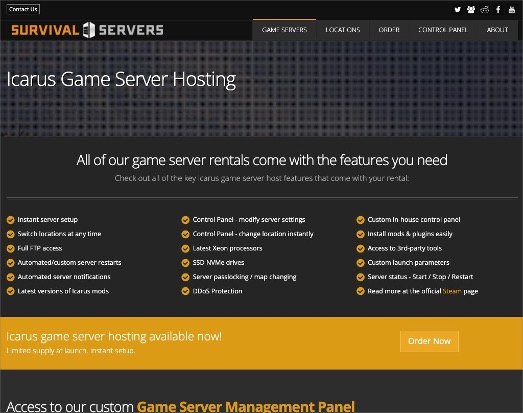The height and width of the screenshot is (413, 523).
Task: Click checkmark beside Latest versions of Icarus mods
Action: pos(11,291)
